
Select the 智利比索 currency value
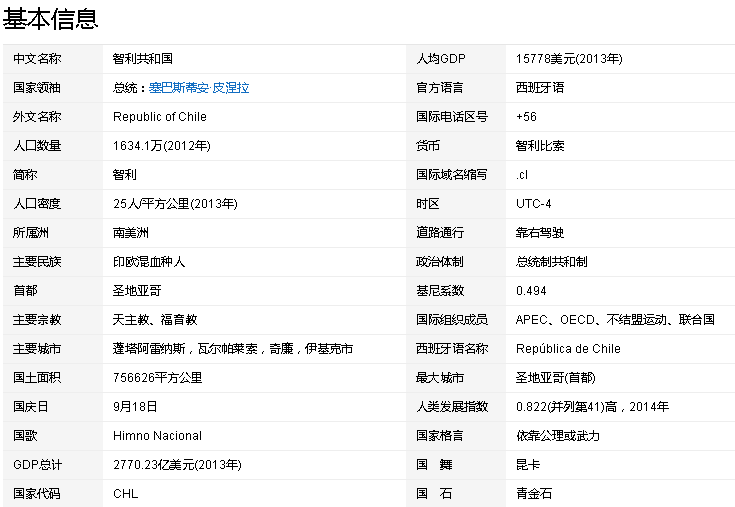[540, 146]
